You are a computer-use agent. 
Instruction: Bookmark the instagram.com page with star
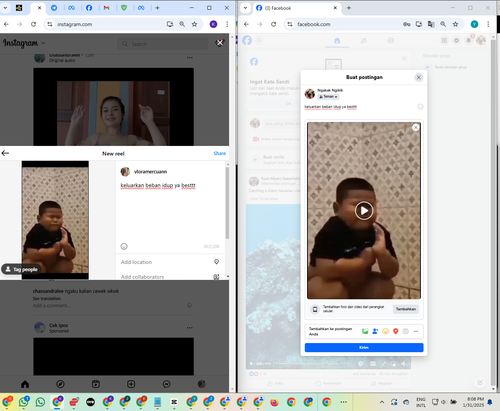pyautogui.click(x=194, y=24)
